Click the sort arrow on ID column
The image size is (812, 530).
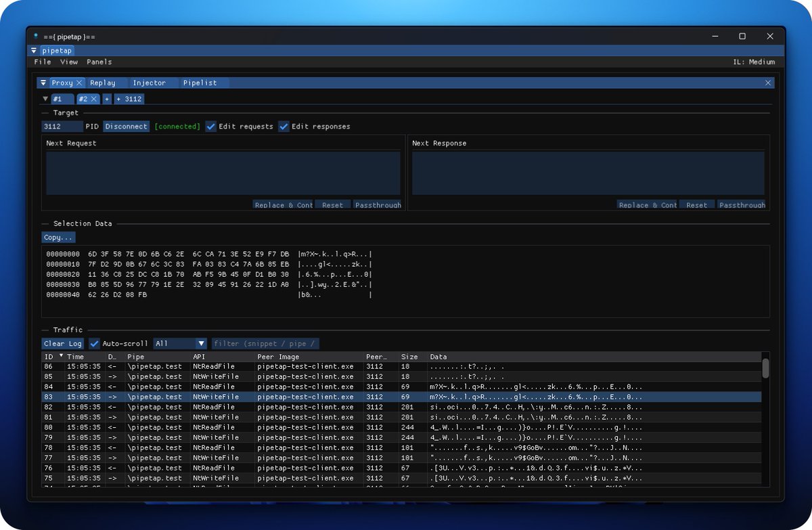[x=62, y=355]
